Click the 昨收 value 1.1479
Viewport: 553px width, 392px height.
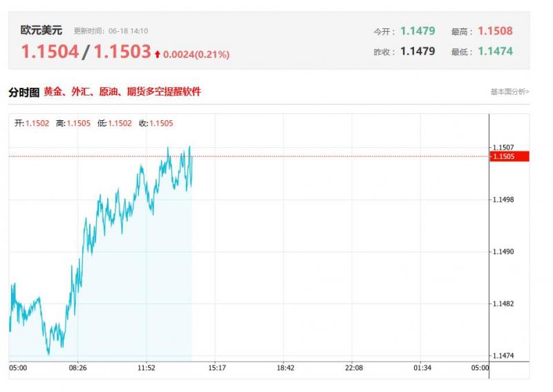tap(418, 51)
